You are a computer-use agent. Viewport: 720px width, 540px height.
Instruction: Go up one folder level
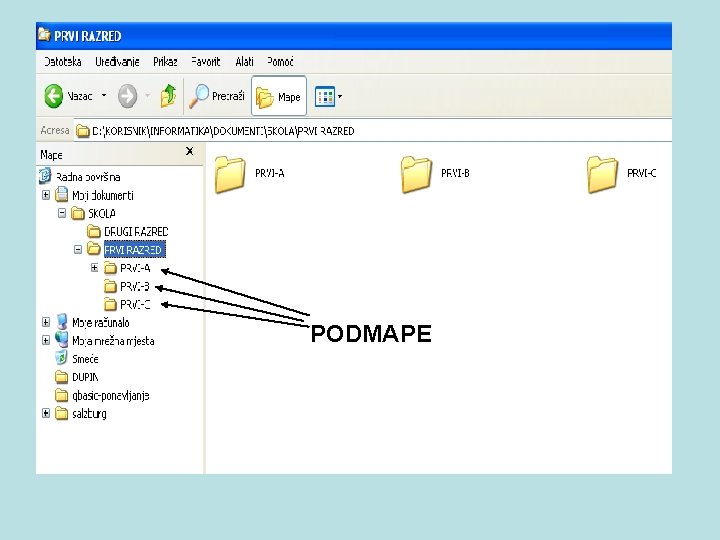click(x=169, y=96)
